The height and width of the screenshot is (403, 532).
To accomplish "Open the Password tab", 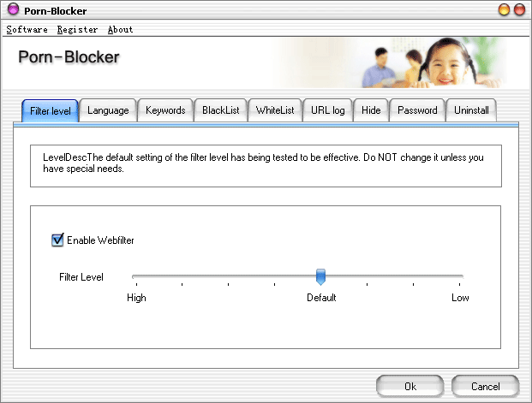I will 417,110.
